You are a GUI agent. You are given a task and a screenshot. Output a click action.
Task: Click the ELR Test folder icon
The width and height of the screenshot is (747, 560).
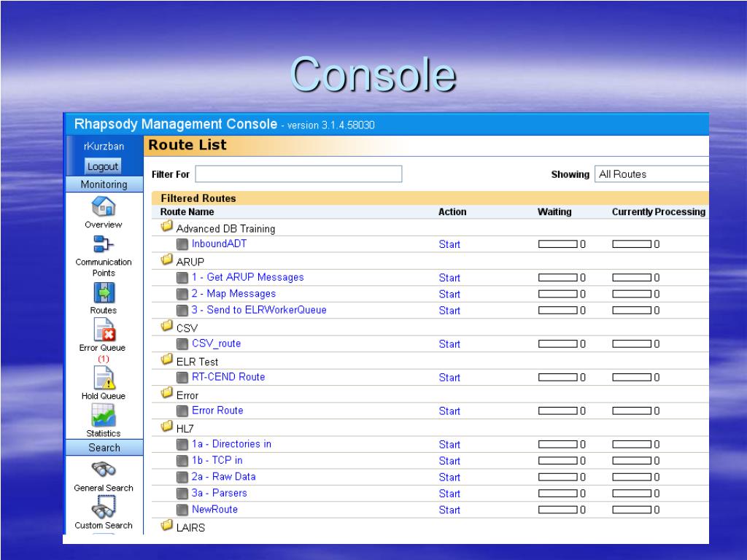click(167, 359)
